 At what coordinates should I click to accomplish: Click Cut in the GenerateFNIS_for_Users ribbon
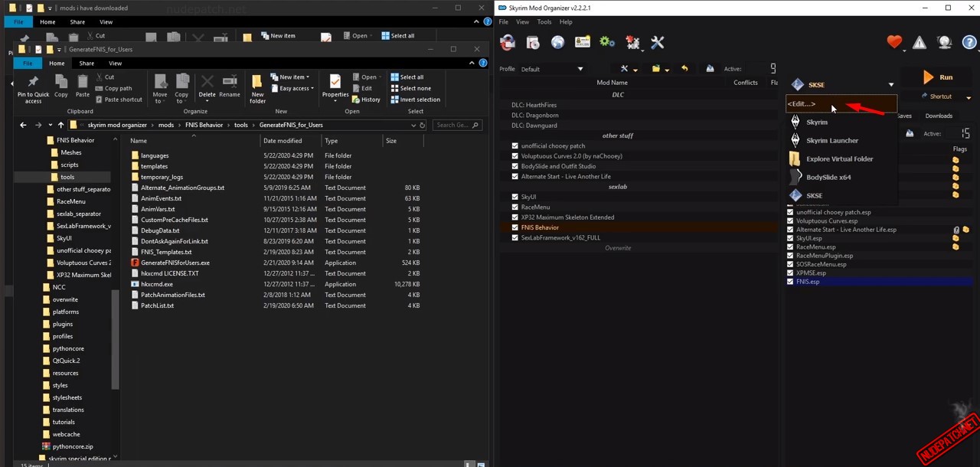point(104,77)
